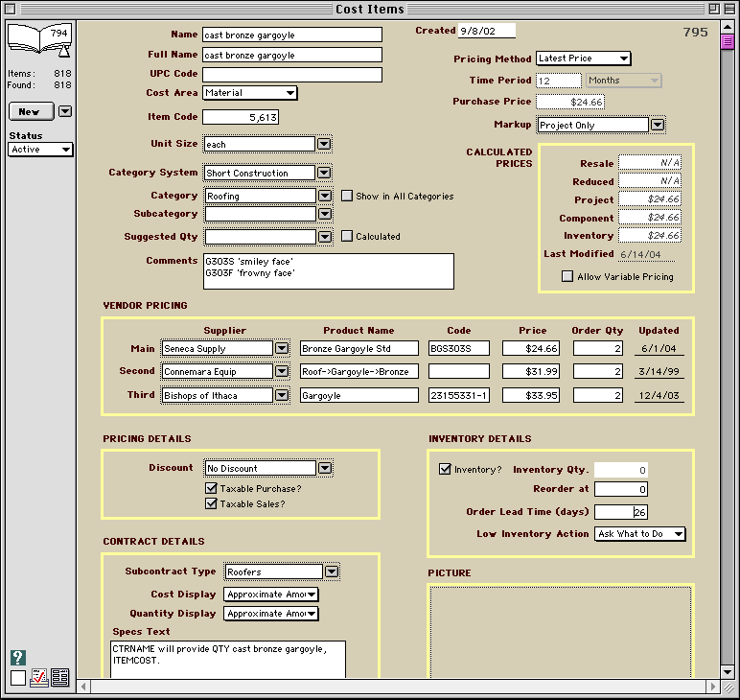Toggle Show in All Categories checkbox
Screen dimensions: 740x700
coord(347,196)
